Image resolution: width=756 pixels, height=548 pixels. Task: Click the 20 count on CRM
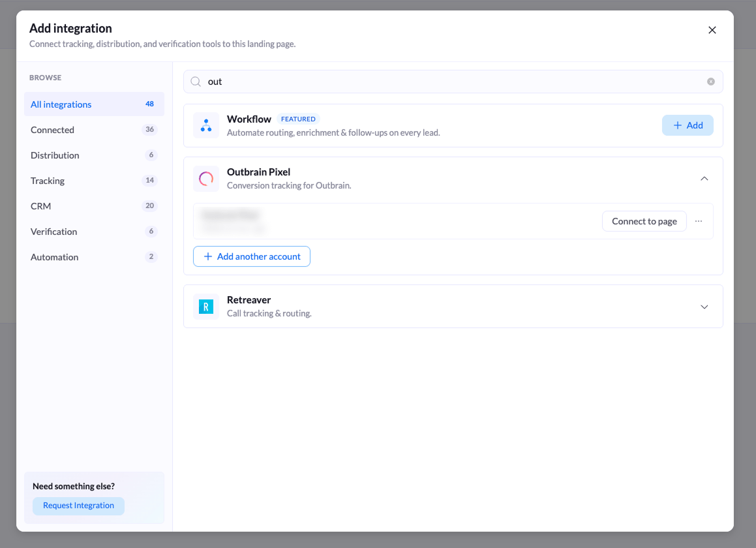coord(149,205)
